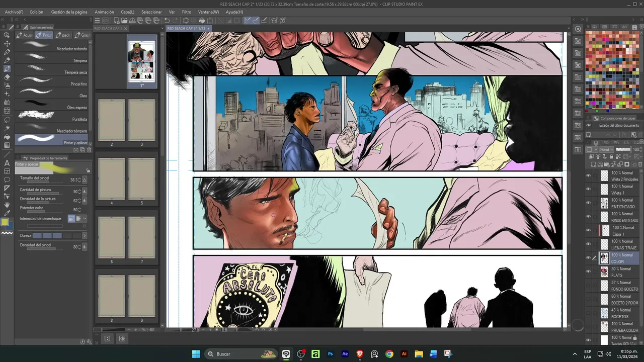Select the Text tool
644x362 pixels.
tap(7, 163)
